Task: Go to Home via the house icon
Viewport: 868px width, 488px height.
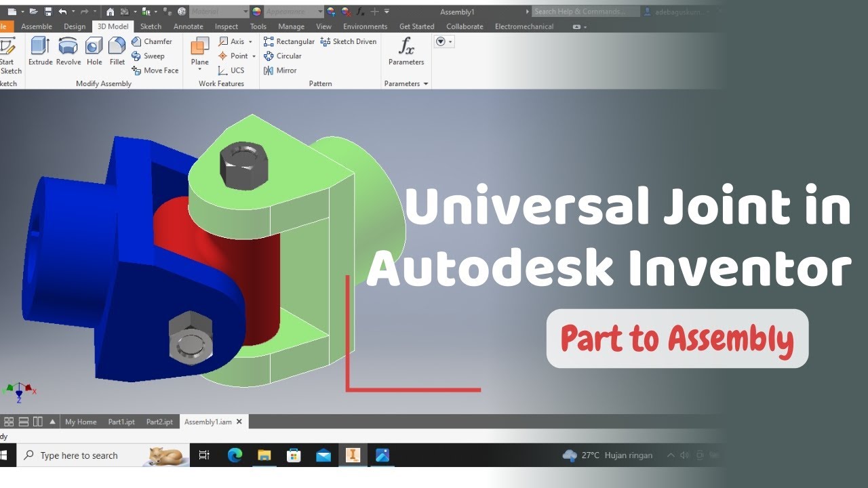Action: 110,12
